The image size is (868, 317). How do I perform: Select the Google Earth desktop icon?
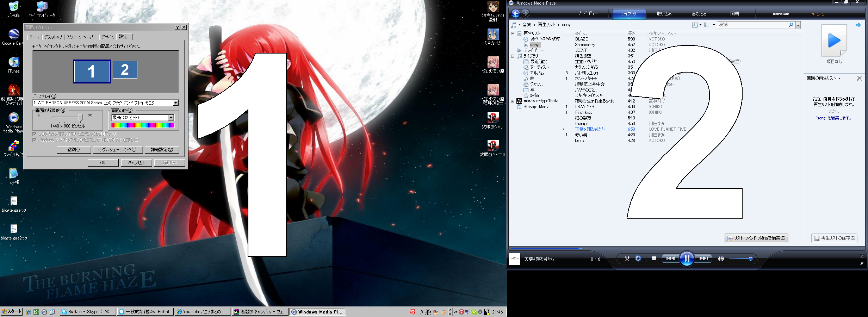coord(14,35)
